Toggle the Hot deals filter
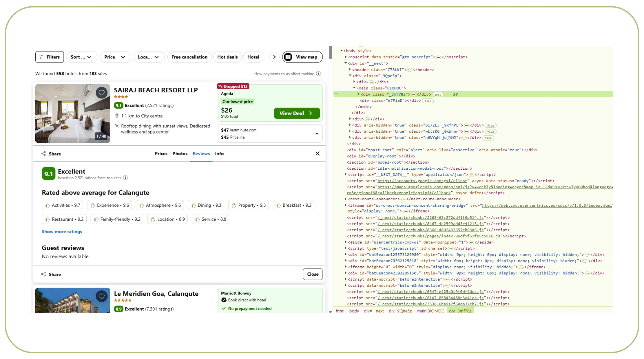644x359 pixels. (227, 57)
